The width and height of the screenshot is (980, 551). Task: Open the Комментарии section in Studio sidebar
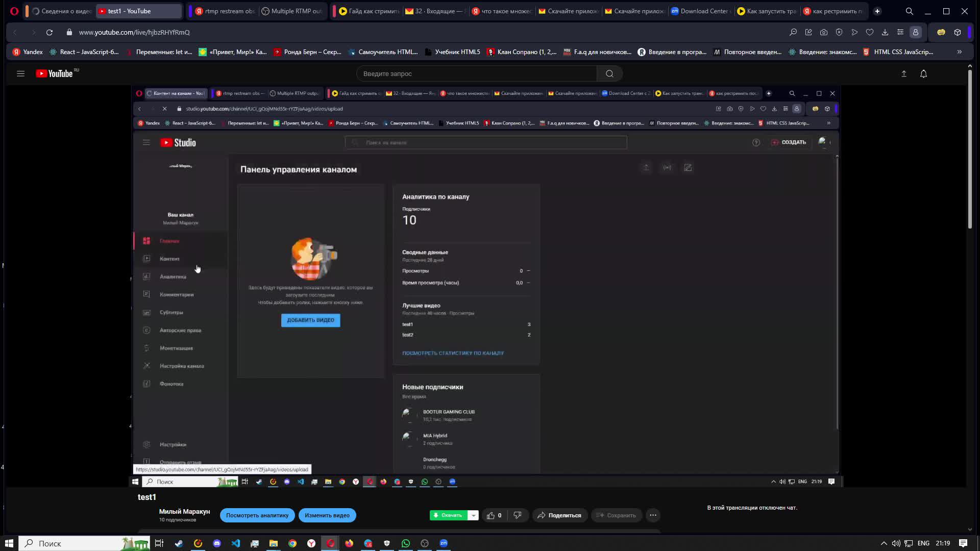click(x=177, y=294)
